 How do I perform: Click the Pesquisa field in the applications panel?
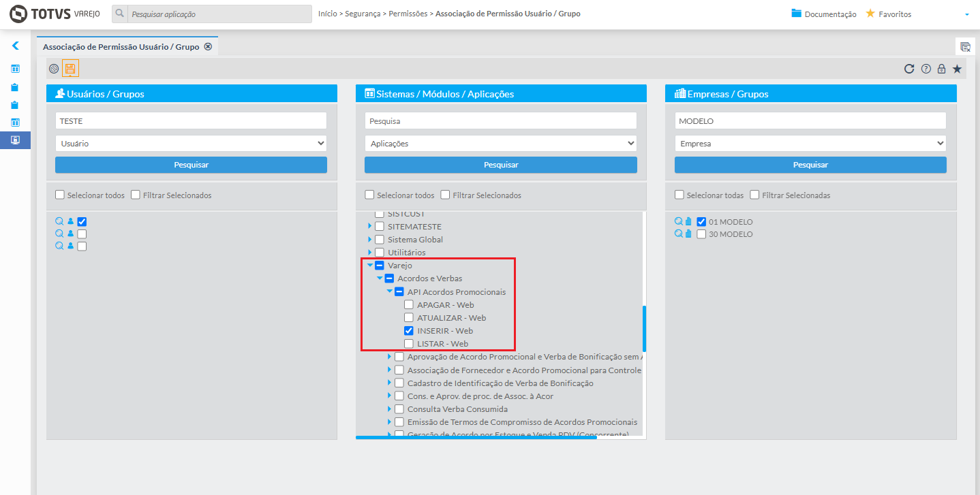click(501, 121)
